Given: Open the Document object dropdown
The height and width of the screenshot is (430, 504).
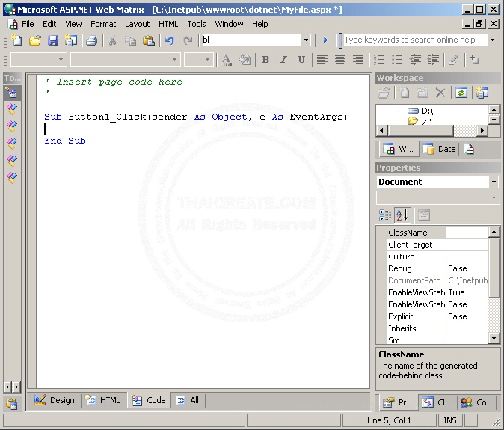Looking at the screenshot, I should click(494, 182).
